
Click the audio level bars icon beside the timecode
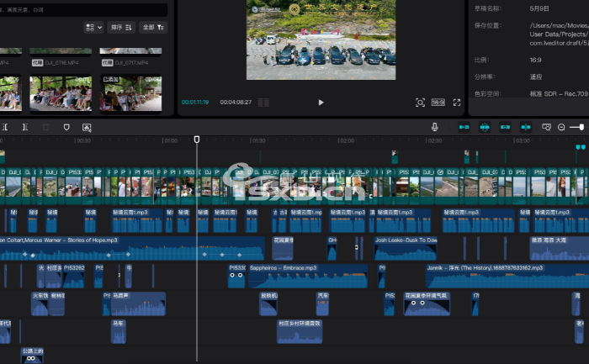pyautogui.click(x=263, y=103)
